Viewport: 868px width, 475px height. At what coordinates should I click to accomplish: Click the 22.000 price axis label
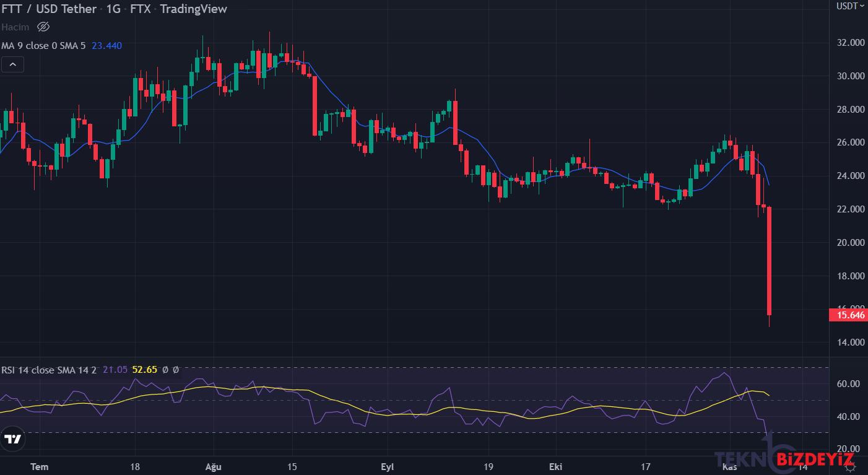pos(850,209)
